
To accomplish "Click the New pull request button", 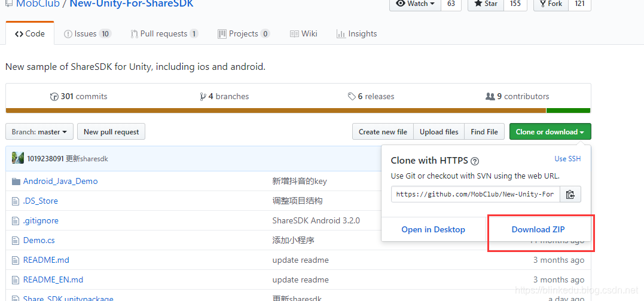I will (111, 131).
